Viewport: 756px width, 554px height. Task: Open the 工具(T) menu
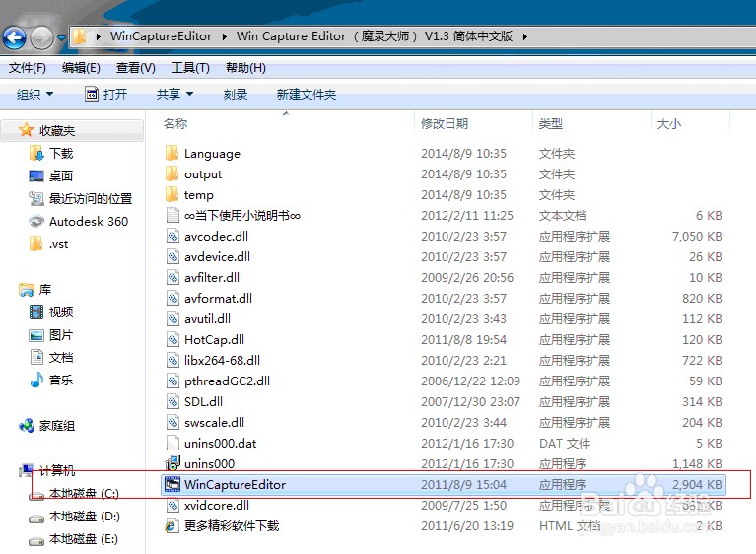(190, 68)
